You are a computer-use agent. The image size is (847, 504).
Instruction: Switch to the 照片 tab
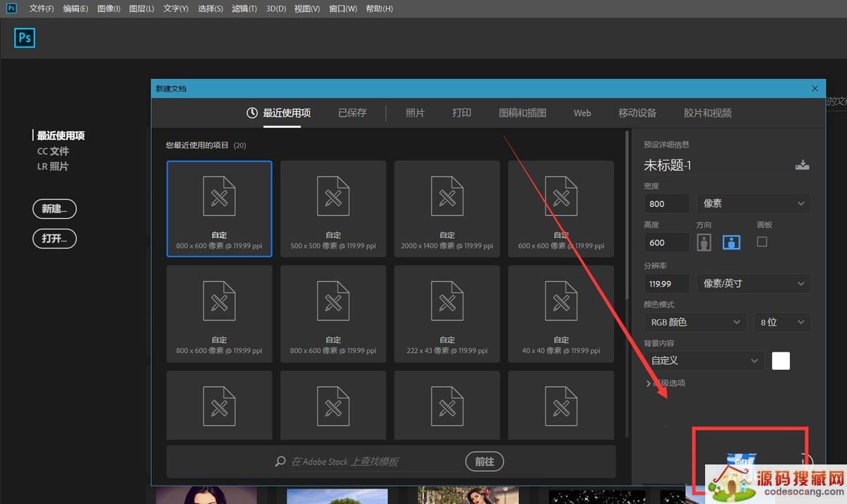pyautogui.click(x=415, y=113)
